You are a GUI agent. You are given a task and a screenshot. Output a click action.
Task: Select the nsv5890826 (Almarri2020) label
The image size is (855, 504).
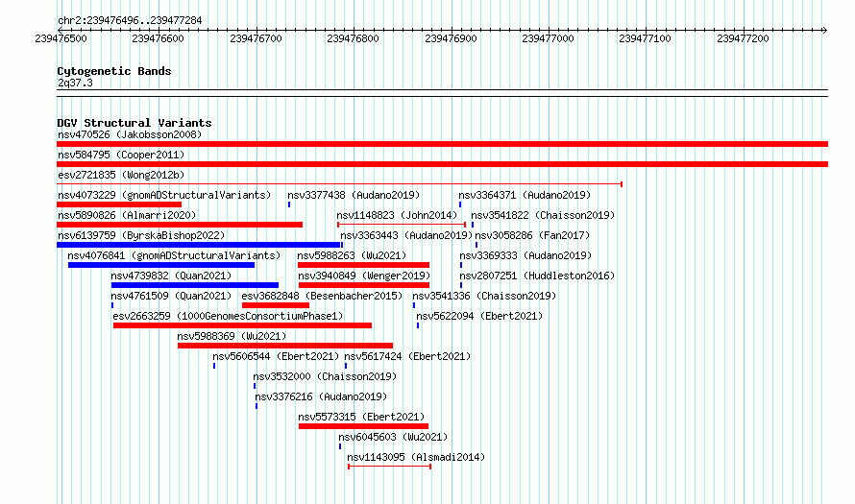tap(127, 215)
